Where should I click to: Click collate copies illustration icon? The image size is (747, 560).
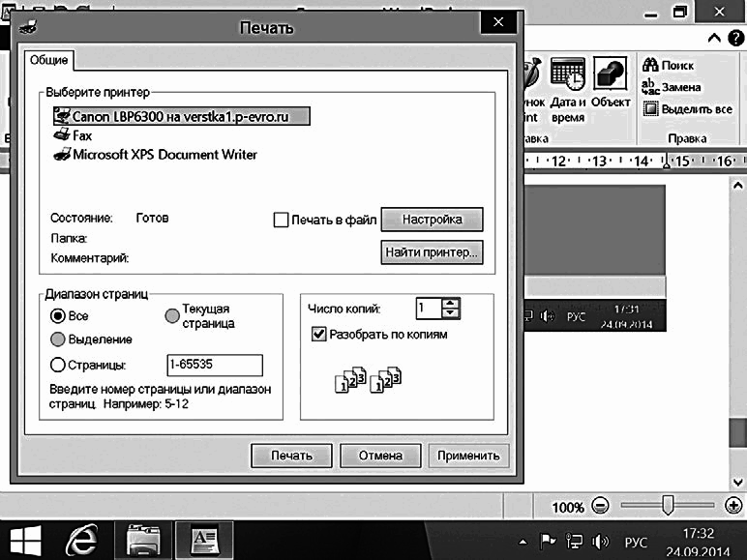click(369, 379)
